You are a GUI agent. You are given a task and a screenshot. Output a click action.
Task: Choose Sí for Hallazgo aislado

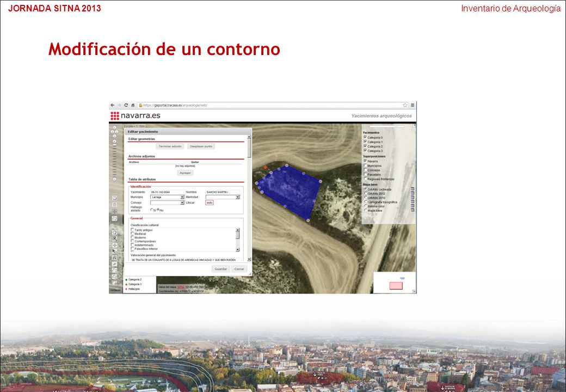(152, 210)
